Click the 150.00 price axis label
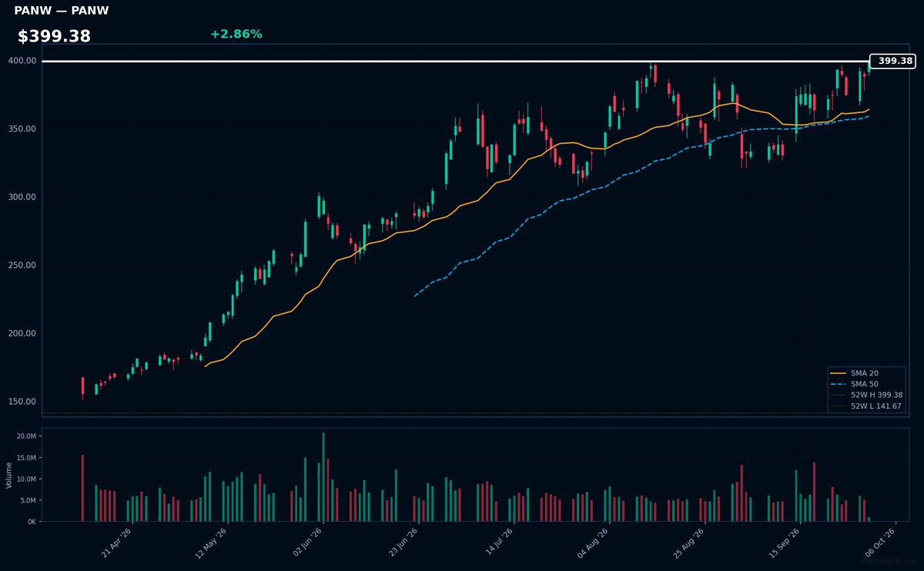This screenshot has width=924, height=571. [22, 402]
